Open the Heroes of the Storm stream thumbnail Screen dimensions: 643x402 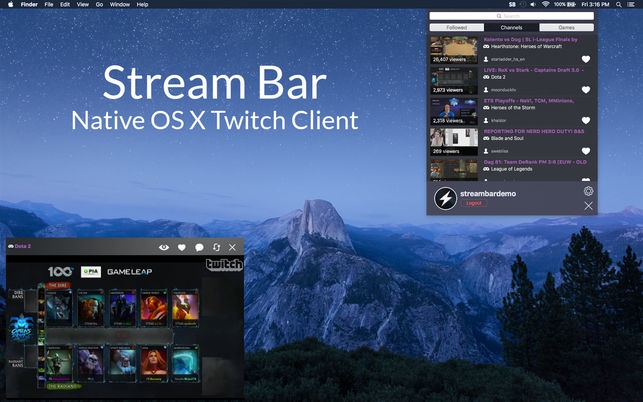(454, 111)
